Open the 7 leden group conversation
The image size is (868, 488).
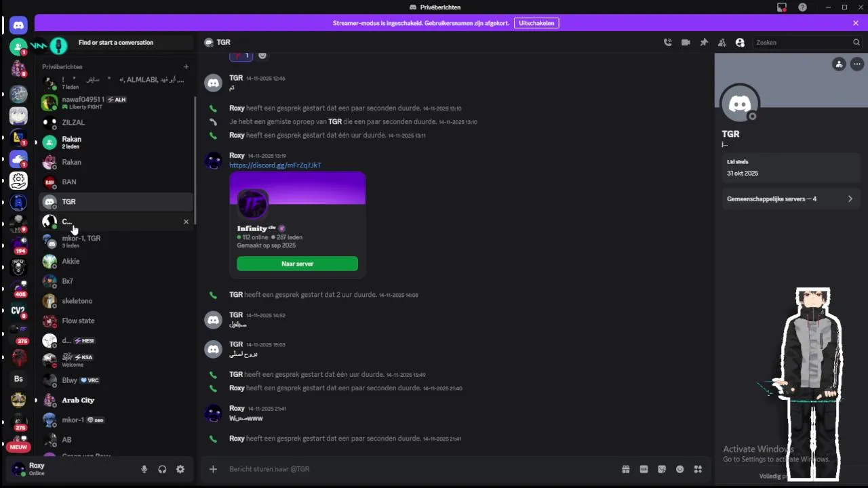117,83
